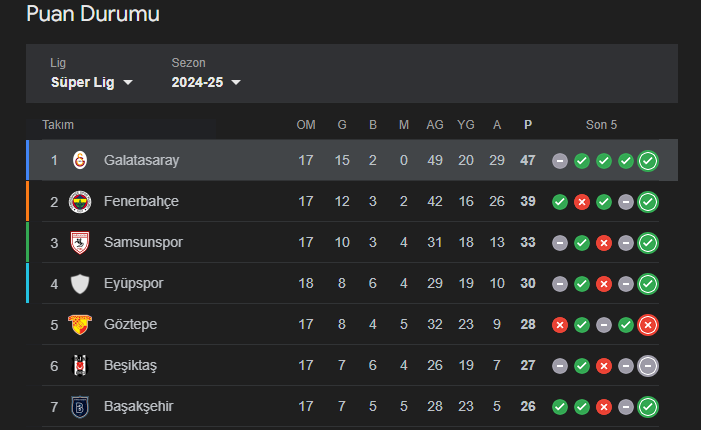Click the Fenerbahçe club crest

point(80,202)
